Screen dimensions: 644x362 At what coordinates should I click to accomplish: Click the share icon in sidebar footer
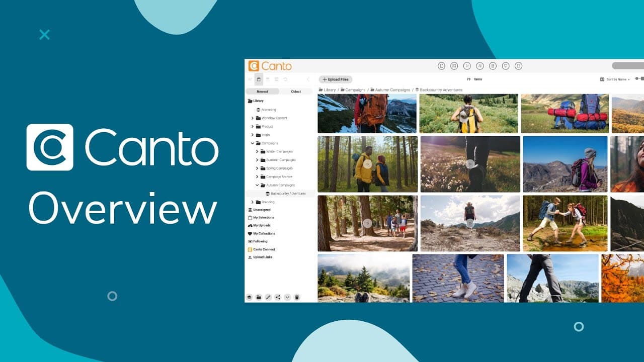coord(278,297)
